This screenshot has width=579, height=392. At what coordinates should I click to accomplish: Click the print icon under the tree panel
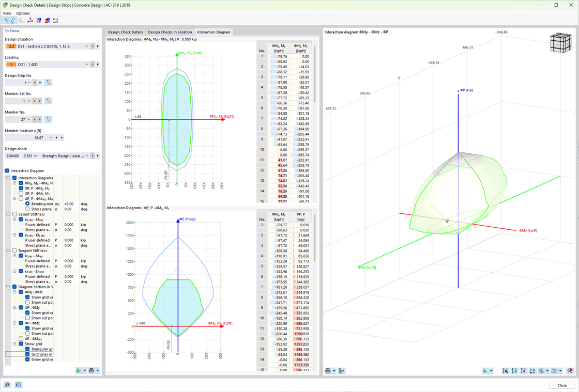tap(92, 370)
